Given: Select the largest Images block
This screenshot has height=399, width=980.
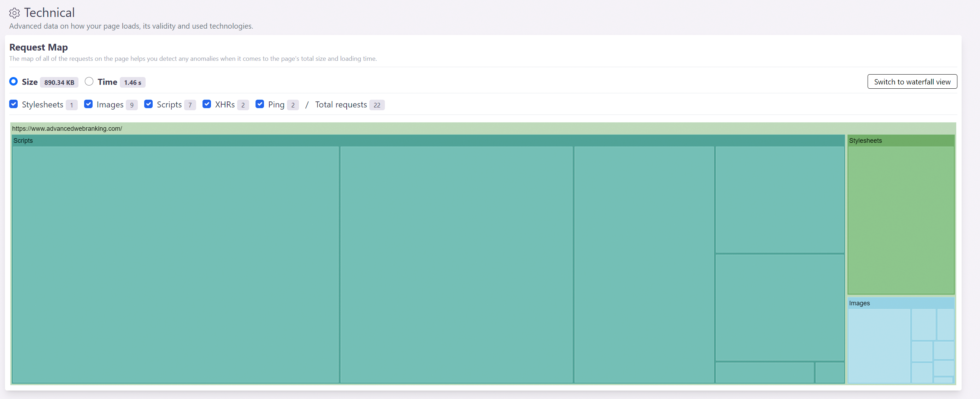Looking at the screenshot, I should [x=879, y=346].
